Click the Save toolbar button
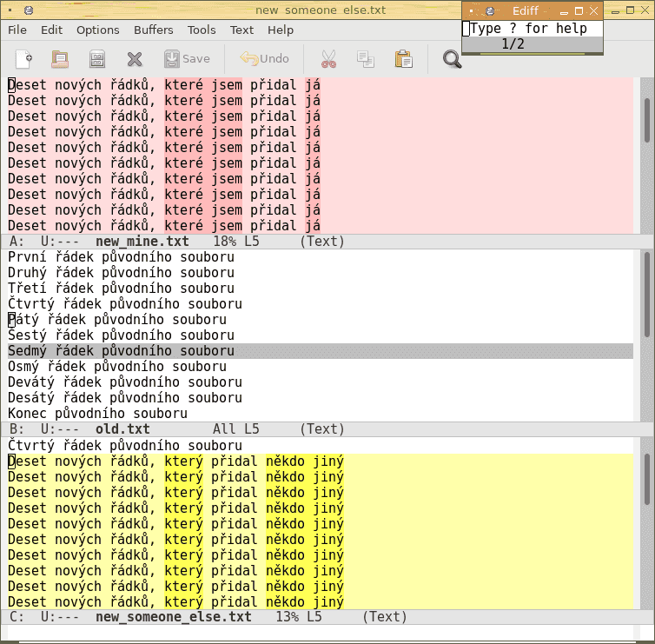Screen dimensions: 655x644 pos(187,59)
